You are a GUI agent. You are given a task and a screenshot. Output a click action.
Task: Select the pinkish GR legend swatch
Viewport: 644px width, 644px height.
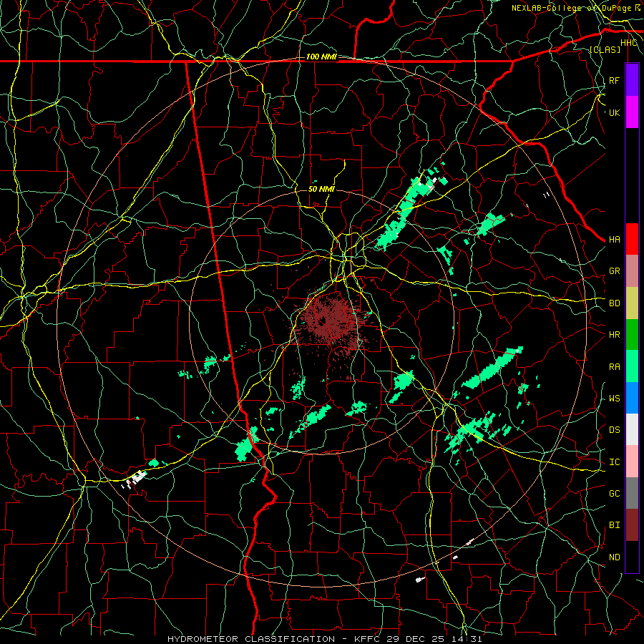coord(632,270)
